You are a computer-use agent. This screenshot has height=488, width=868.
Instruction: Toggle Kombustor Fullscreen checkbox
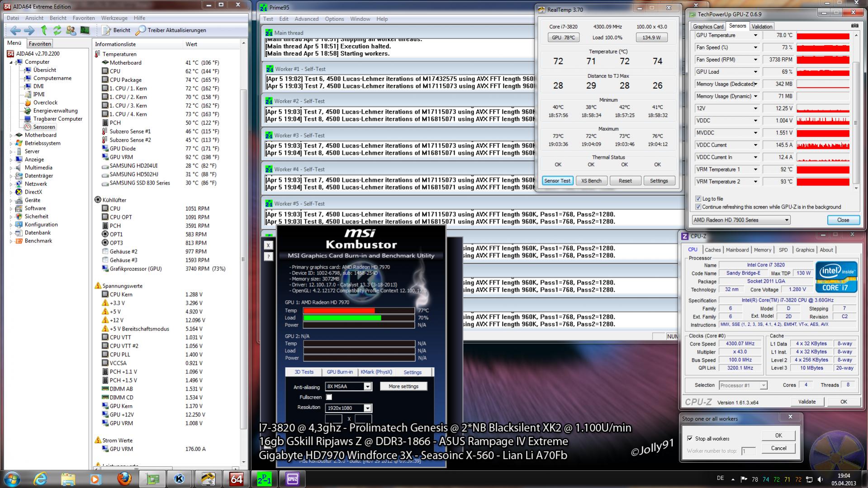[x=329, y=397]
